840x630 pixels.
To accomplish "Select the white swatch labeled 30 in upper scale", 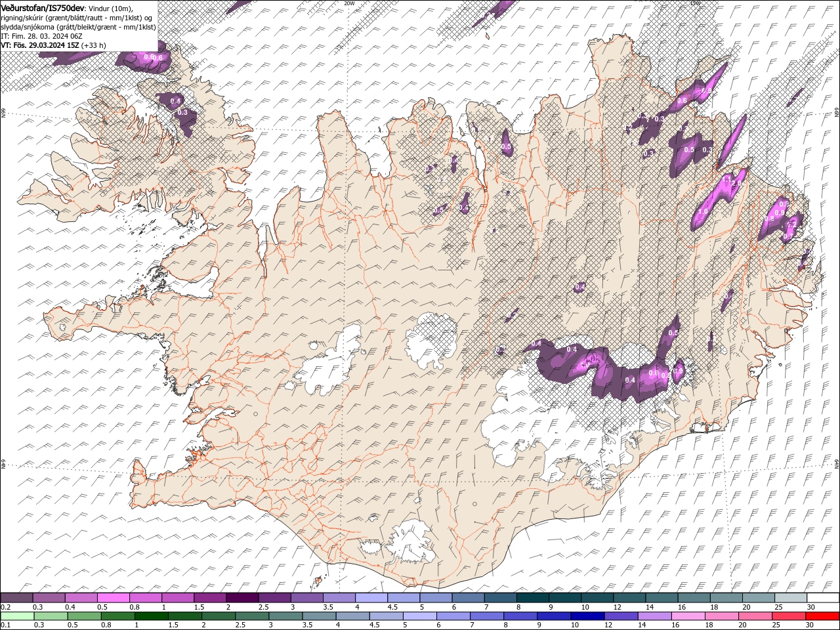I will click(823, 598).
